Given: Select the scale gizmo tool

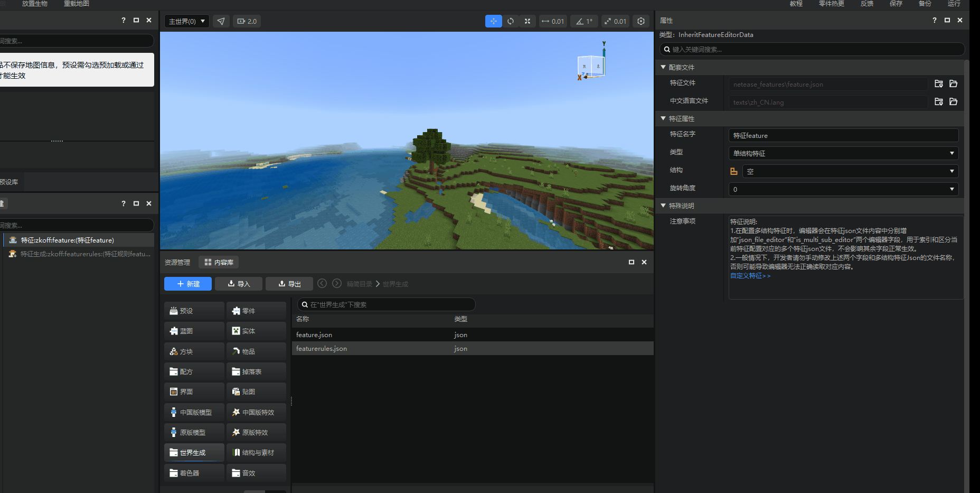Looking at the screenshot, I should click(x=527, y=21).
